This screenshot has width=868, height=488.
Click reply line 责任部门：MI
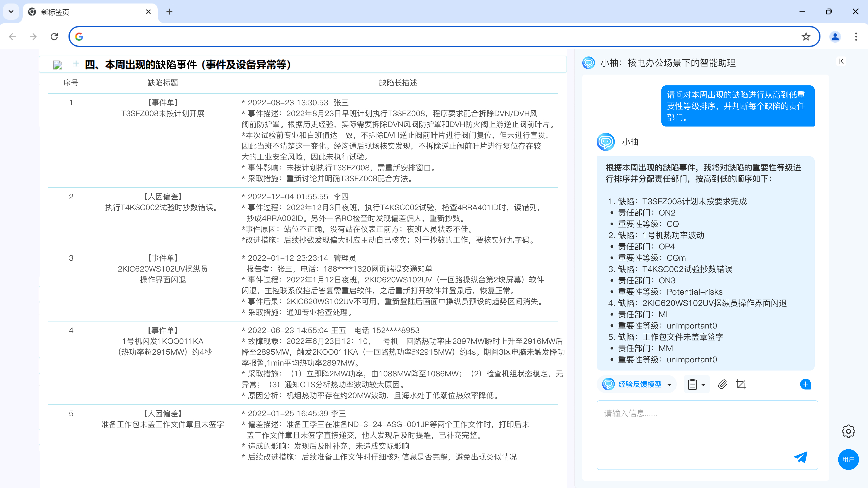pos(643,314)
